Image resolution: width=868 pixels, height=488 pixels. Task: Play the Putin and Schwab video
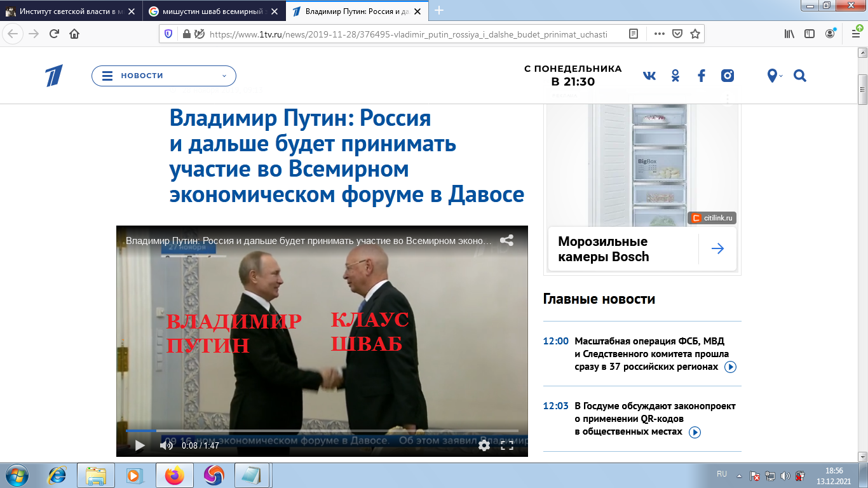click(140, 445)
